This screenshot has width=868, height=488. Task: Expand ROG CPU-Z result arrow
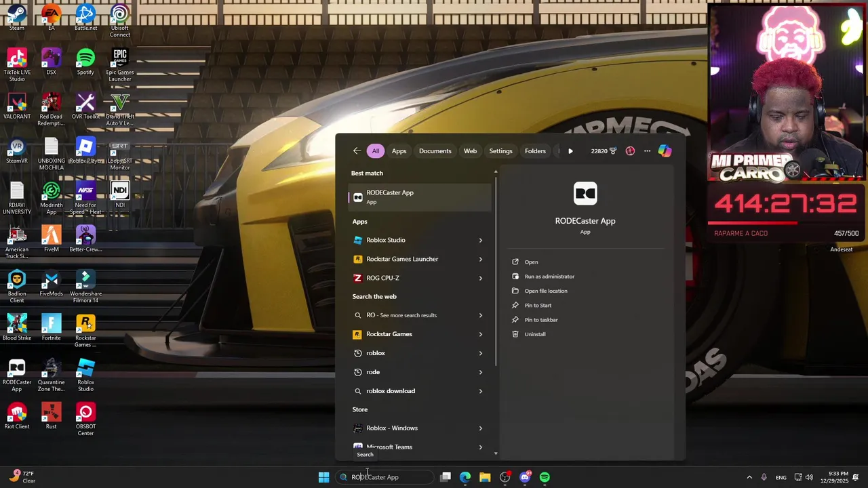[481, 278]
